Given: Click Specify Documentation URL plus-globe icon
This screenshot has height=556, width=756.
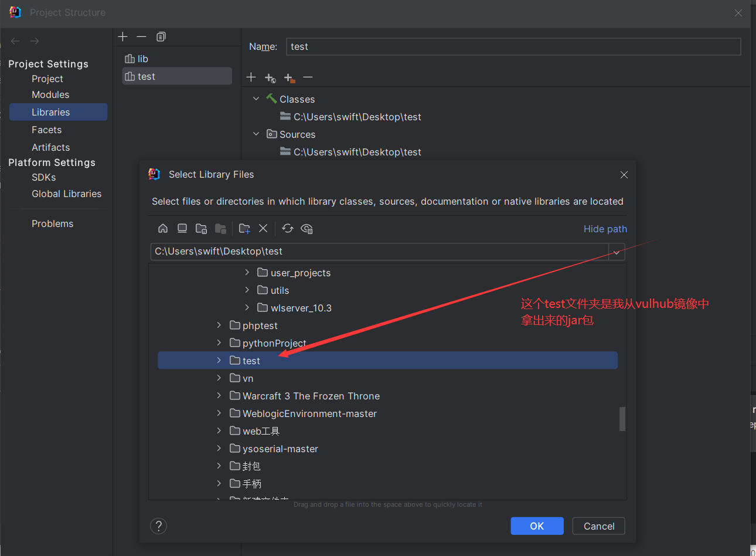Looking at the screenshot, I should (x=270, y=77).
